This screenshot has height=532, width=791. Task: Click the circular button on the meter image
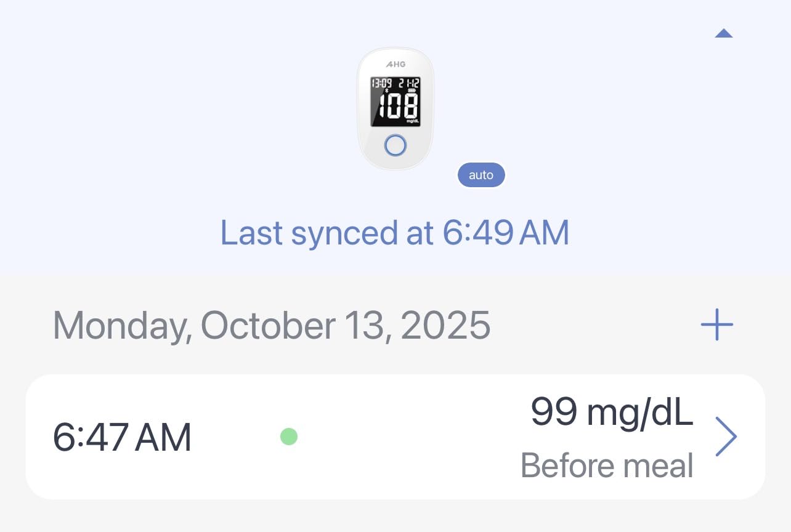pos(395,143)
